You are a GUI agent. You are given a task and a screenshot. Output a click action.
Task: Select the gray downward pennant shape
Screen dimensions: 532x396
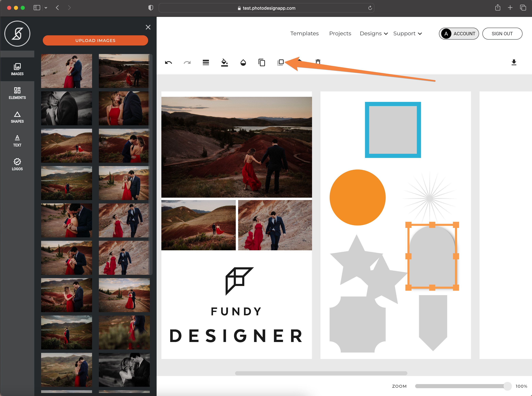433,323
